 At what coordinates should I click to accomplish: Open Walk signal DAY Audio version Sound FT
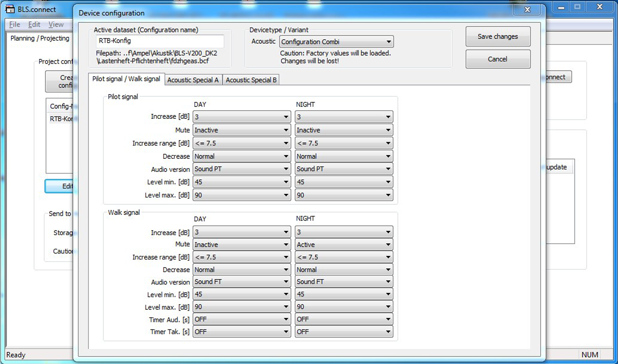coord(242,282)
